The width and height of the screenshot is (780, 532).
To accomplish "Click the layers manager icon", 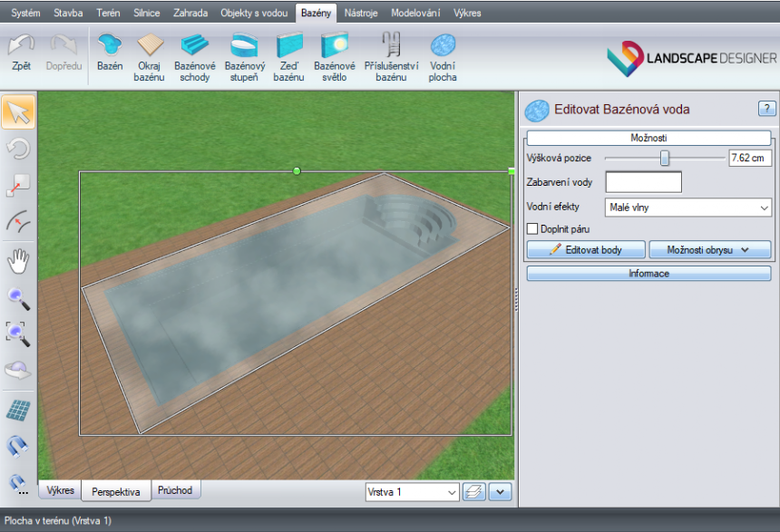I will (x=474, y=492).
